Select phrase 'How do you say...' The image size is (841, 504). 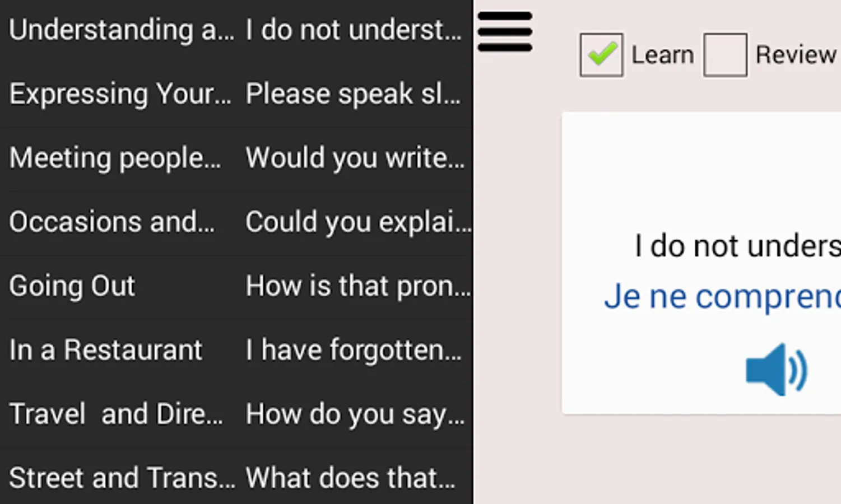[x=355, y=414]
